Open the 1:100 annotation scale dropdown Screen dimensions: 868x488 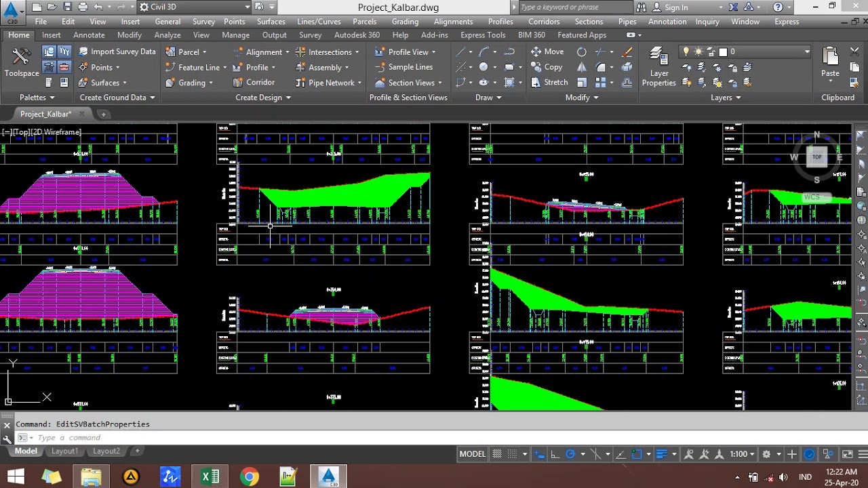click(742, 454)
